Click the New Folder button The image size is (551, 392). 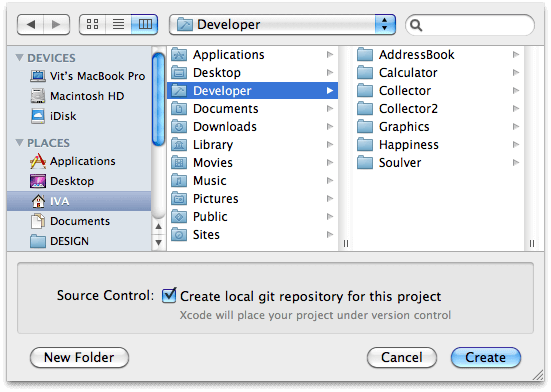click(x=79, y=358)
